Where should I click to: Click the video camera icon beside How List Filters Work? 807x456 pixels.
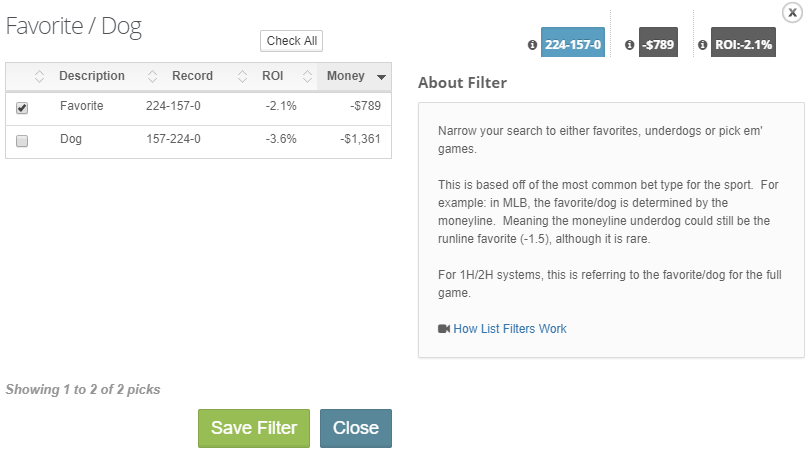tap(444, 328)
